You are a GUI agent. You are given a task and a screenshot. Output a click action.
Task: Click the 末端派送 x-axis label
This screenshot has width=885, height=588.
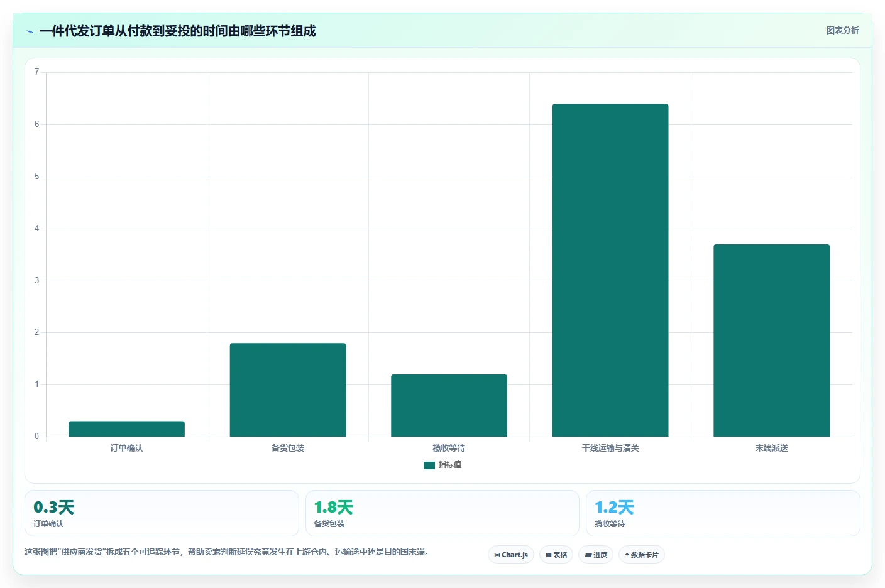(771, 448)
